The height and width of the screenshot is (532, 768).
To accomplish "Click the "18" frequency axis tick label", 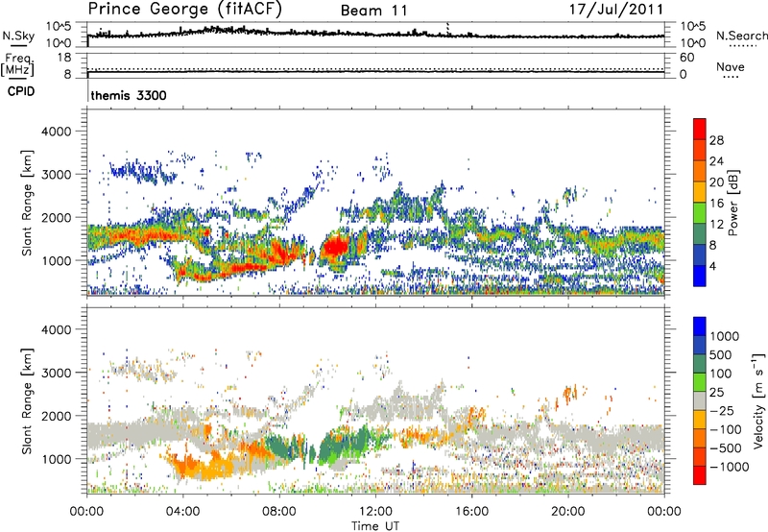I will [63, 58].
